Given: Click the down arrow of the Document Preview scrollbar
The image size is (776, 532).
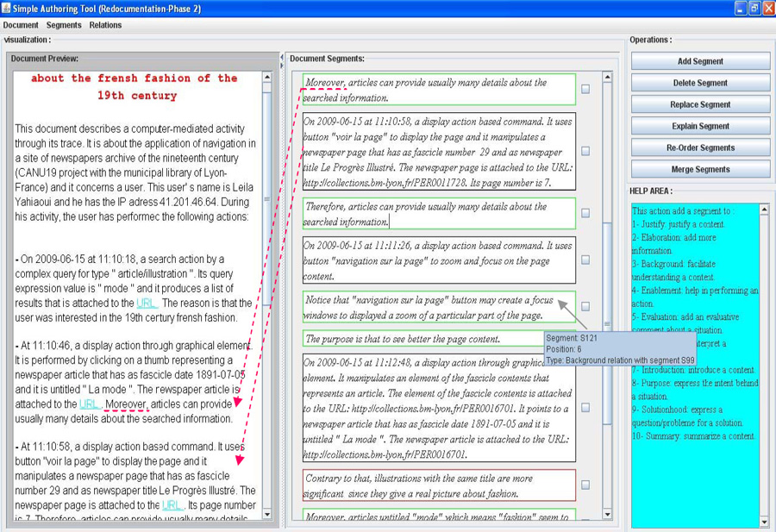Looking at the screenshot, I should click(x=266, y=515).
